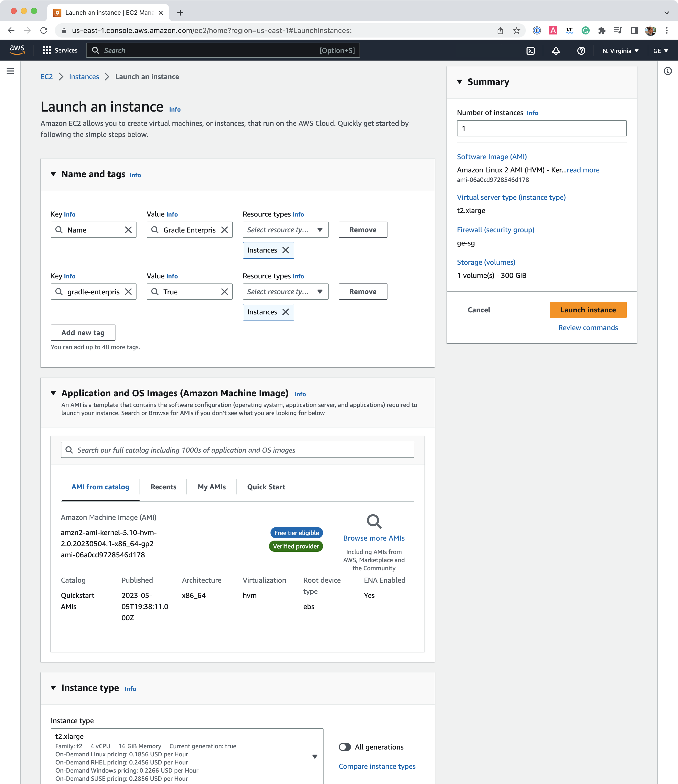
Task: Open the browser side panel icon
Action: 634,31
